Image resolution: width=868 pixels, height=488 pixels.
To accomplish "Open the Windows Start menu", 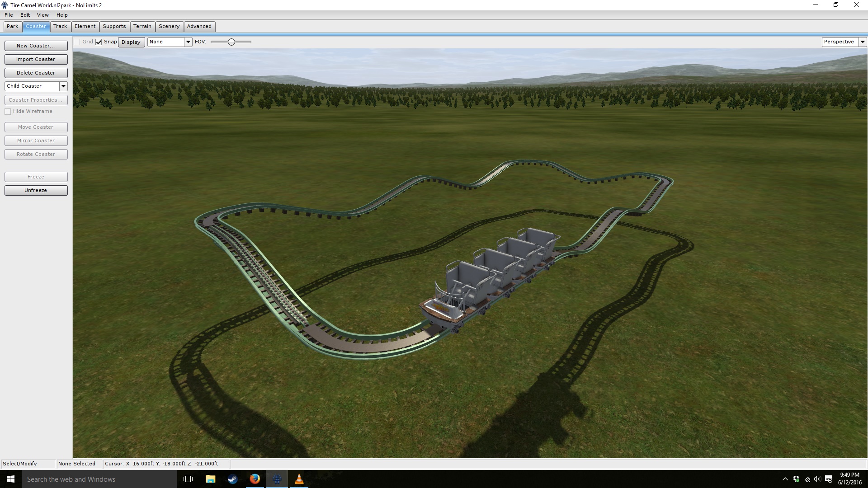I will point(11,479).
